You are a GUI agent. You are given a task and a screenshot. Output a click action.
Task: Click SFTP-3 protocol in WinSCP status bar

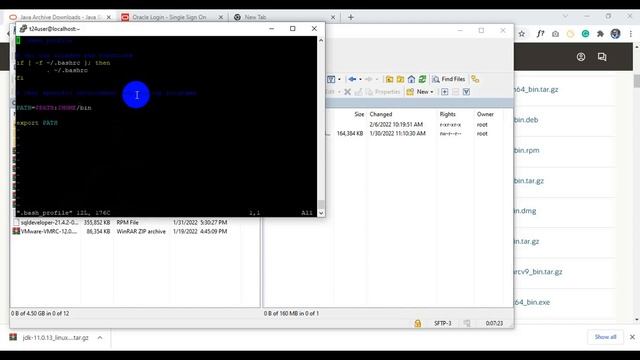pos(442,323)
